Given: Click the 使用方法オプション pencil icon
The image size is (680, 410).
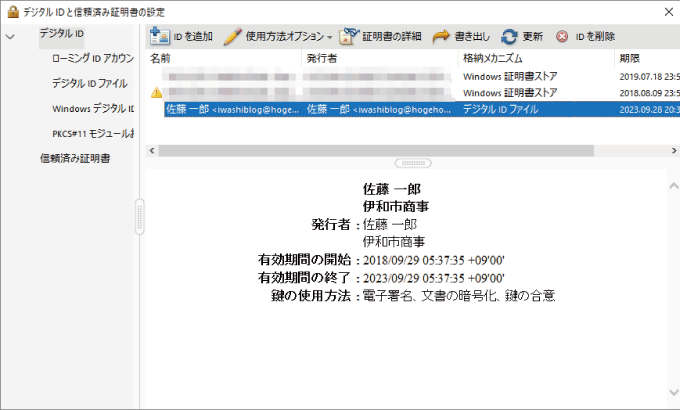Looking at the screenshot, I should tap(232, 36).
